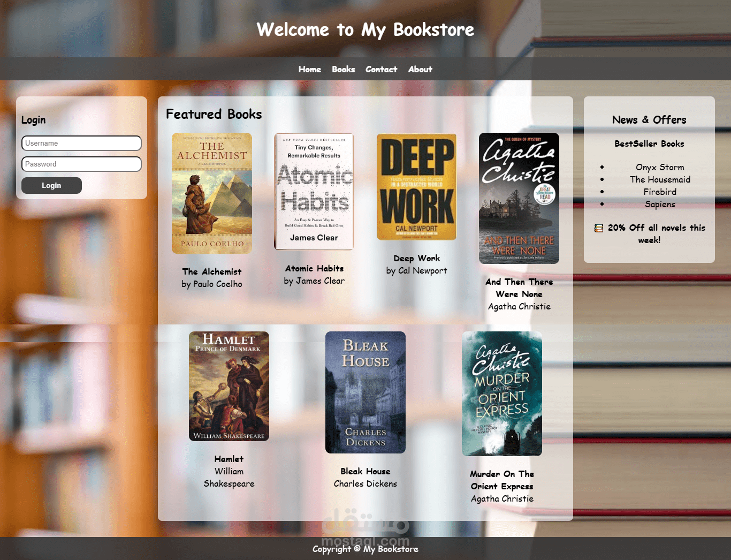Image resolution: width=731 pixels, height=560 pixels.
Task: Click 'Agatha Christie' under And Then There Were None
Action: pos(519,306)
